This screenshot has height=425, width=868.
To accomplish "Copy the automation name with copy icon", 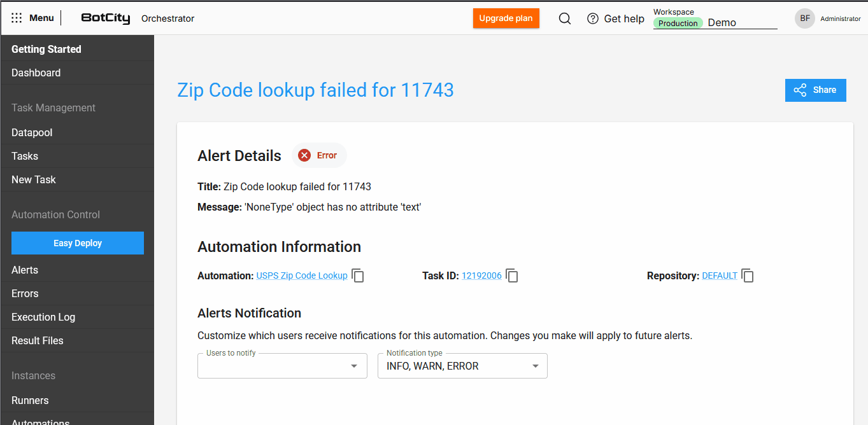I will click(359, 275).
